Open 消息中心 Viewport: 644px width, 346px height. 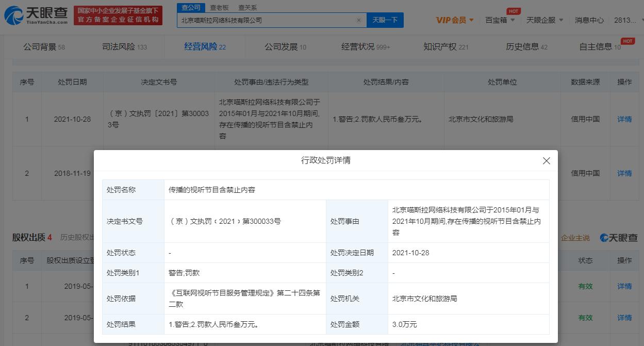pyautogui.click(x=589, y=20)
